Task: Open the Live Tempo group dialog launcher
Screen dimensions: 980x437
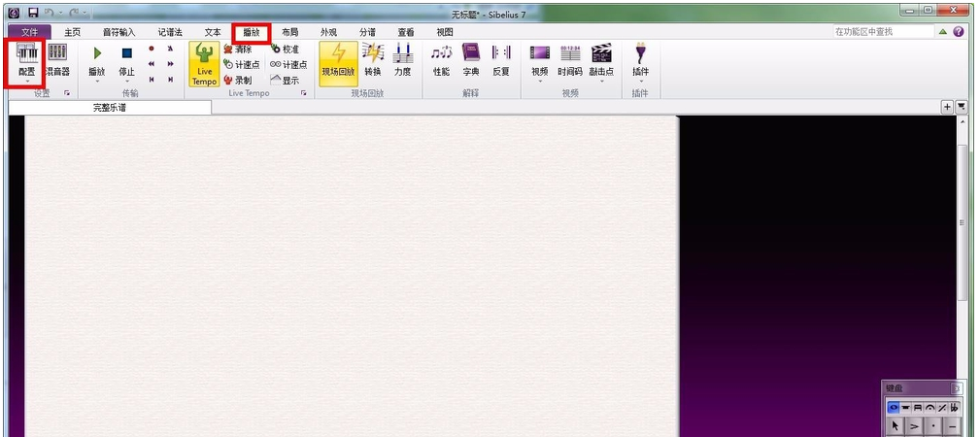Action: 304,93
